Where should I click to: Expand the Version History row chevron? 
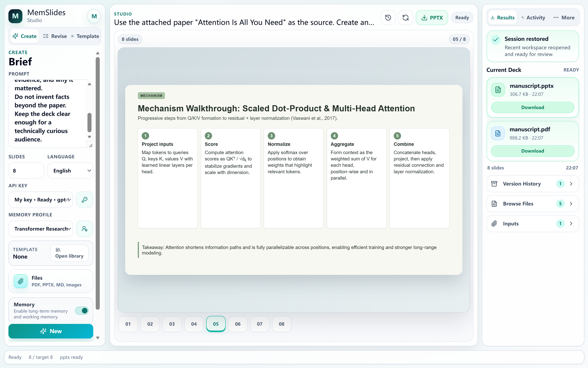click(571, 184)
